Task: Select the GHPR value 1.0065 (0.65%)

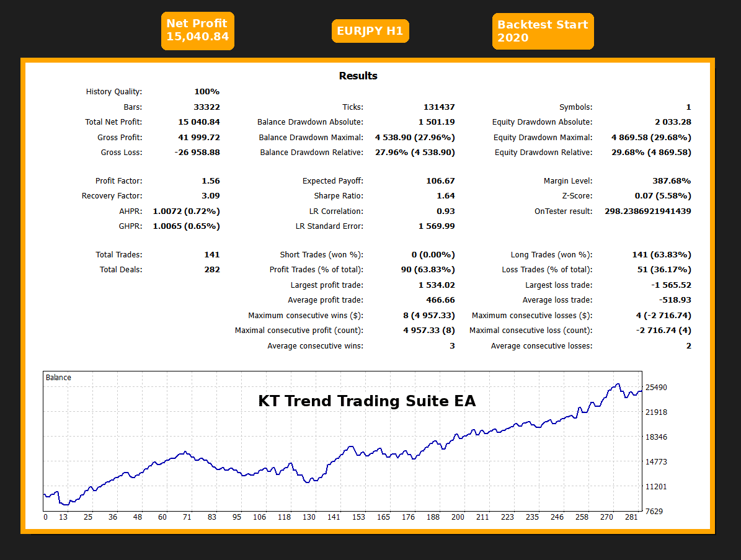Action: (x=186, y=226)
